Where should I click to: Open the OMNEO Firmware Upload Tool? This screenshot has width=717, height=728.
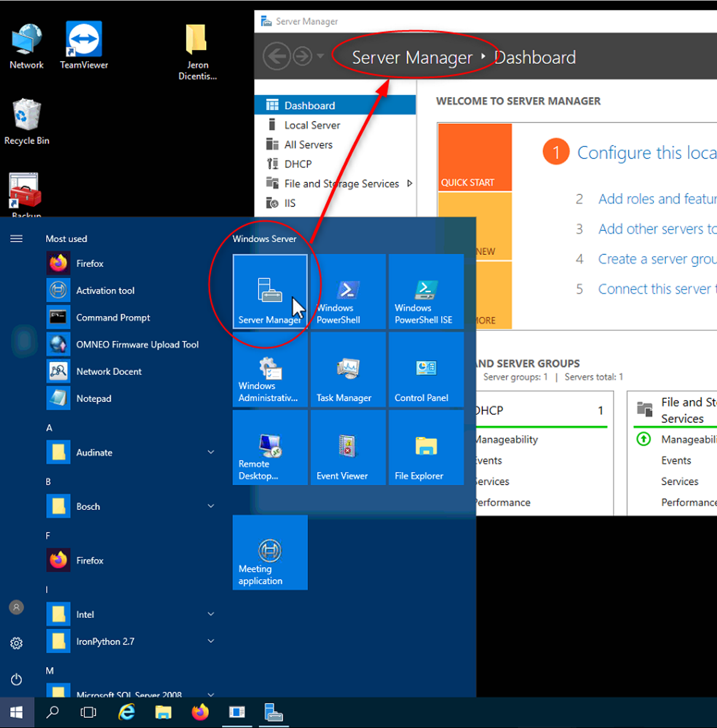[137, 344]
